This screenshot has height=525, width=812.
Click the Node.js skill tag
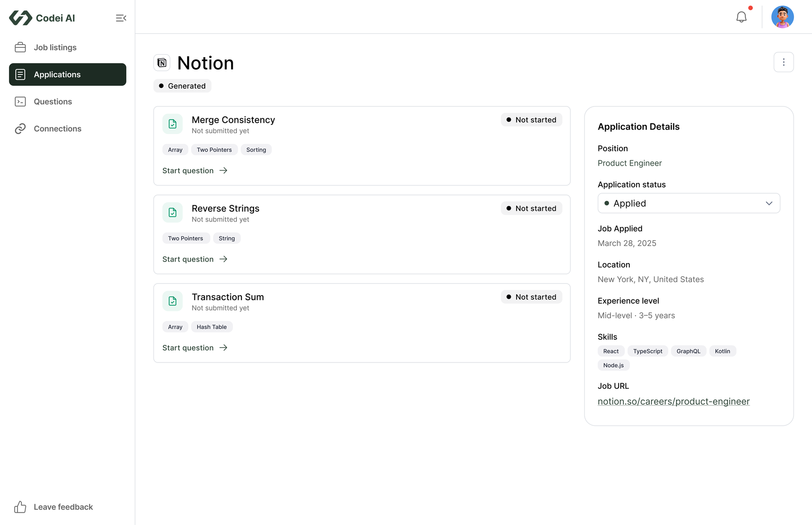[614, 365]
